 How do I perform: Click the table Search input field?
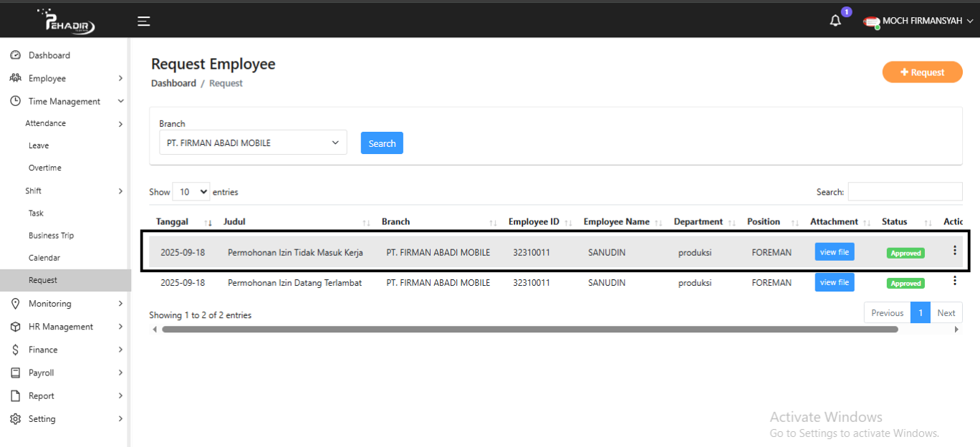click(x=905, y=192)
